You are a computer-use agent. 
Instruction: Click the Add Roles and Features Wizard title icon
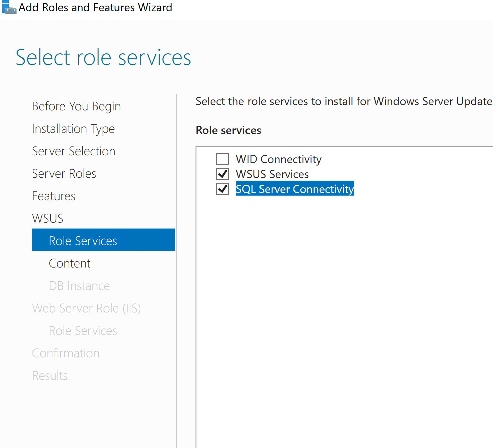coord(9,7)
